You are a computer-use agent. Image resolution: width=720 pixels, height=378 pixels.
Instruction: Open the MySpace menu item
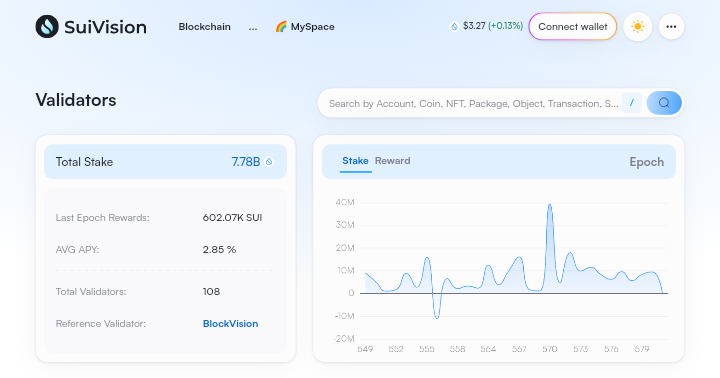click(x=305, y=27)
